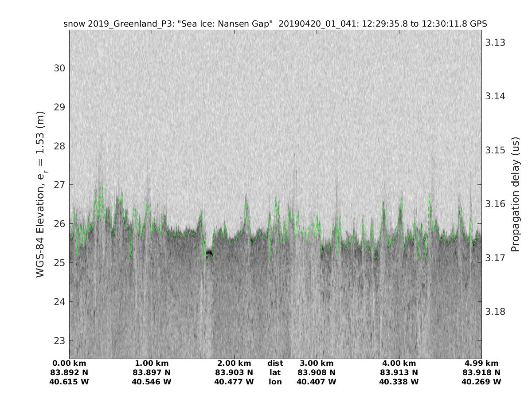Click the 3.15 propagation delay tick label

[495, 150]
